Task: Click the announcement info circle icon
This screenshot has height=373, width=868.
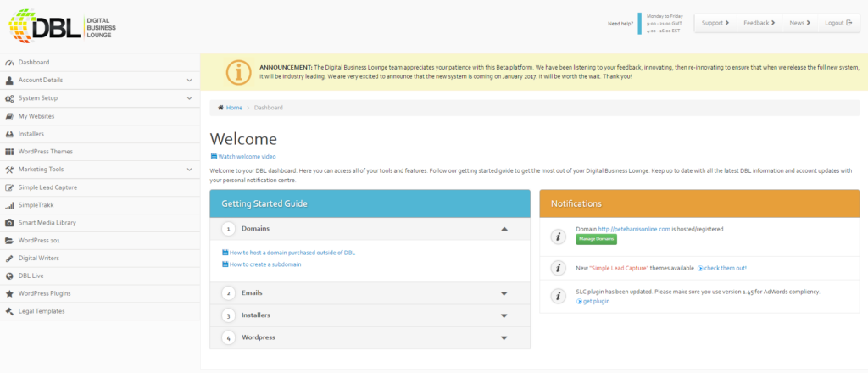Action: [x=238, y=73]
